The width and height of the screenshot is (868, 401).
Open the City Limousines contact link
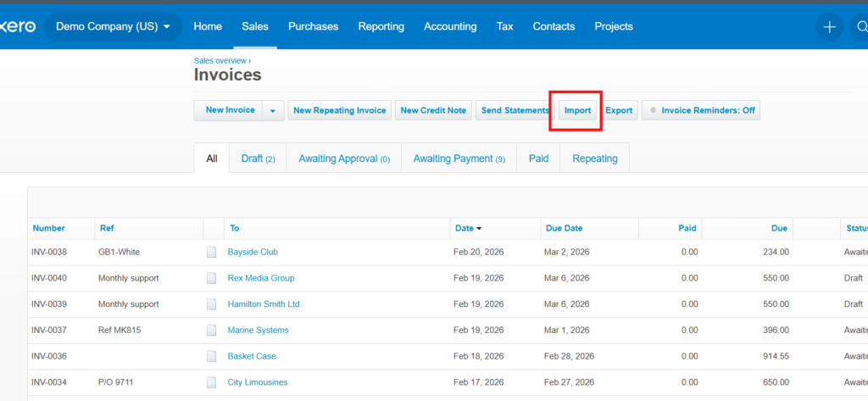click(258, 382)
